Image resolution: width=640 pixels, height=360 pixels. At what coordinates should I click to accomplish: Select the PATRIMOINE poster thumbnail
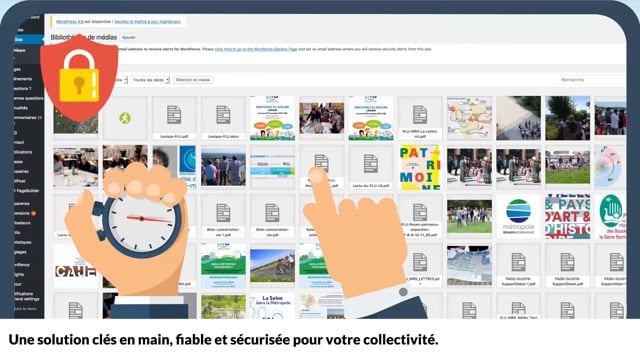[x=420, y=167]
